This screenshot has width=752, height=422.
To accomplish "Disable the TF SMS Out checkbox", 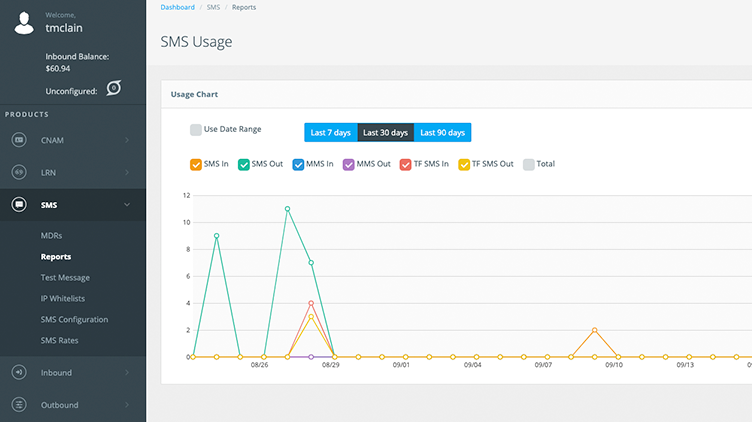I will pyautogui.click(x=464, y=164).
